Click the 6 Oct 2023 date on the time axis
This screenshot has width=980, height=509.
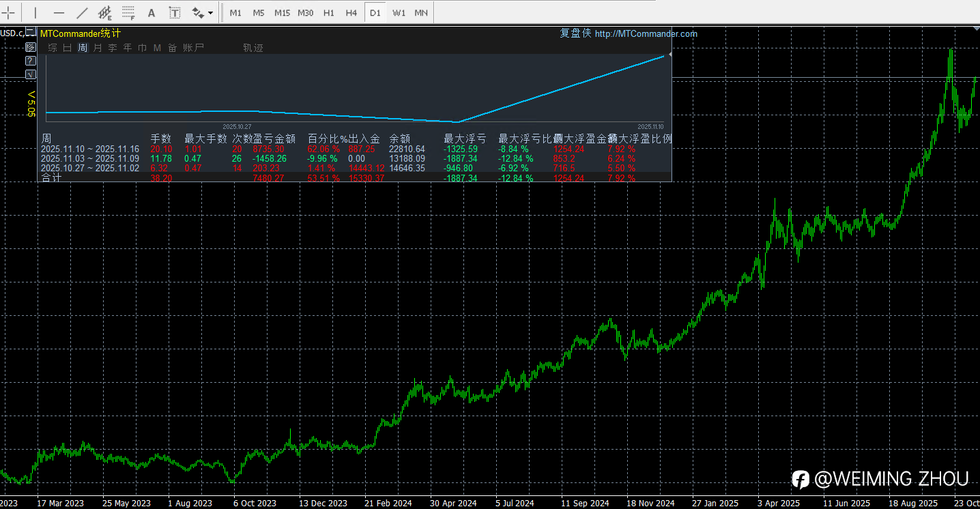(255, 503)
